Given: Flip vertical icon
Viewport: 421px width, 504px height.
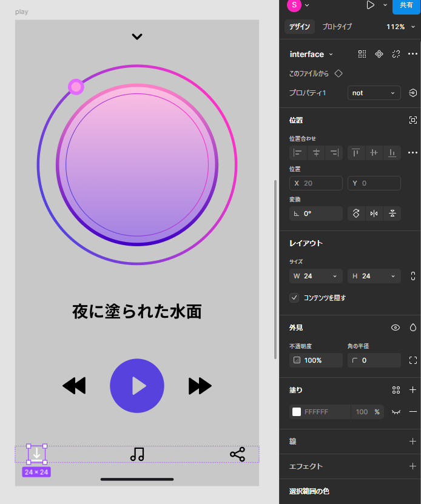Looking at the screenshot, I should [x=392, y=213].
